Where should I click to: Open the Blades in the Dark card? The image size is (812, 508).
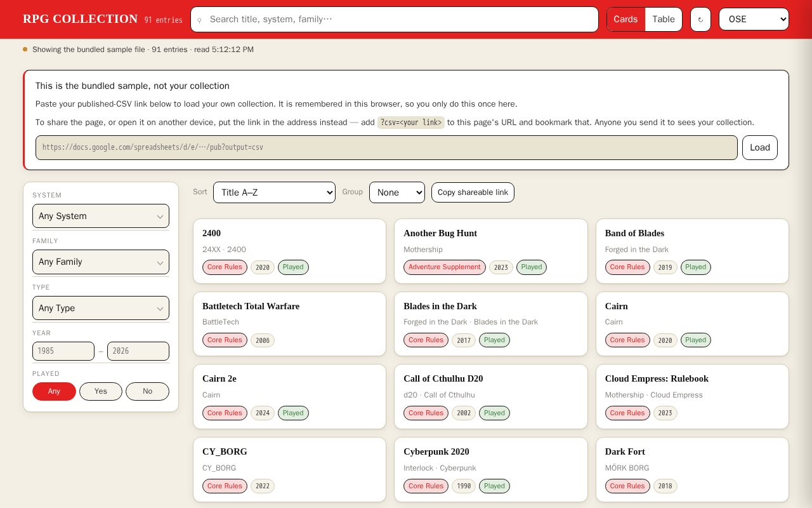click(x=491, y=324)
